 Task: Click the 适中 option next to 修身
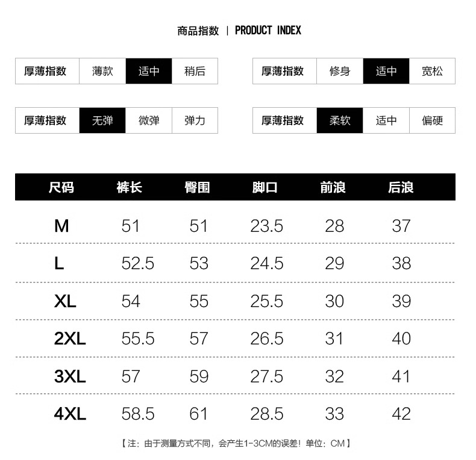(386, 71)
